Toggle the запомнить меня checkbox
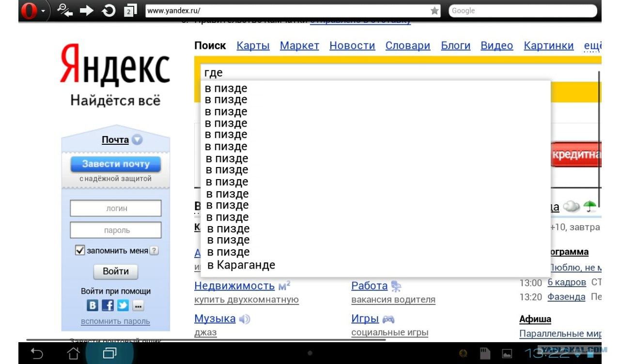 pos(80,250)
